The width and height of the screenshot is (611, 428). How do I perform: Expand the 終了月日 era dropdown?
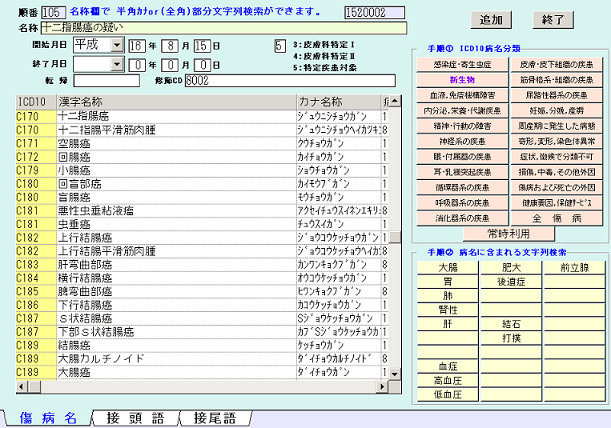[118, 63]
